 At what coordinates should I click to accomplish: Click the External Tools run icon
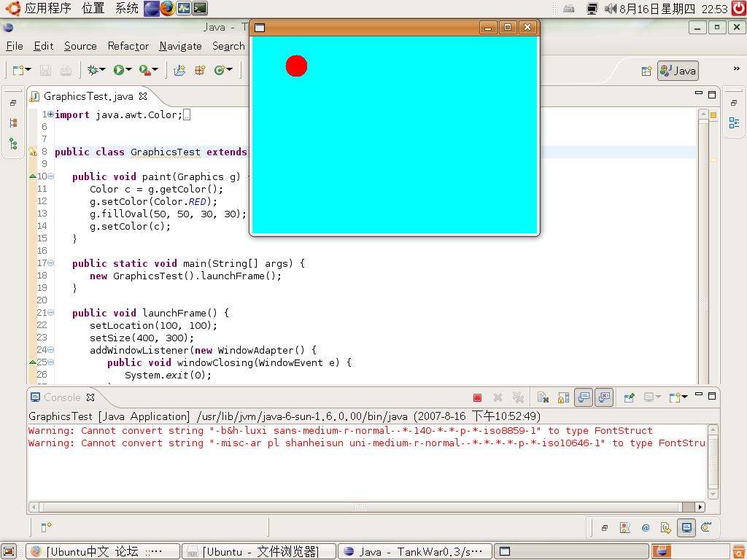click(145, 71)
